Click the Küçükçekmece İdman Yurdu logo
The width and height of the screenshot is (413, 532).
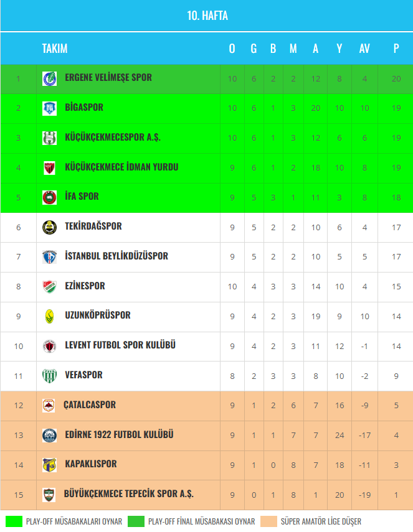tap(49, 167)
